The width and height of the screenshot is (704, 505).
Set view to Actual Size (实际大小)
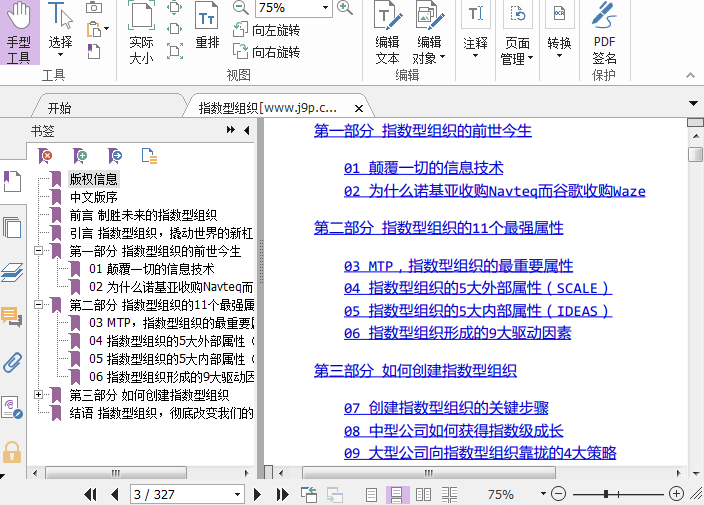[141, 32]
